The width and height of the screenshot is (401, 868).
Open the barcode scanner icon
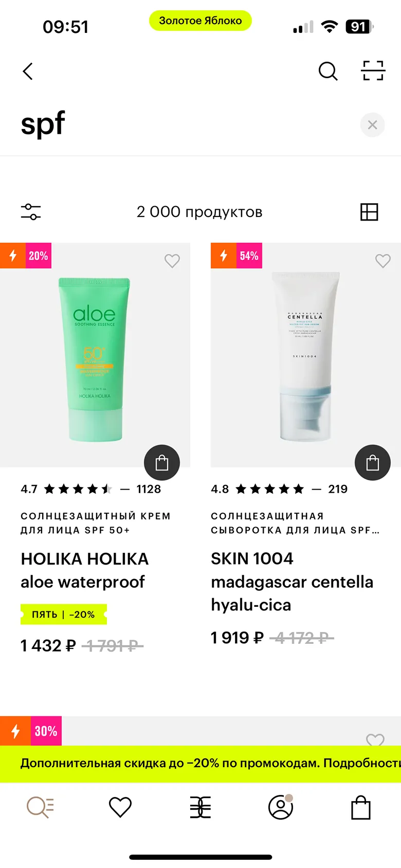(373, 71)
